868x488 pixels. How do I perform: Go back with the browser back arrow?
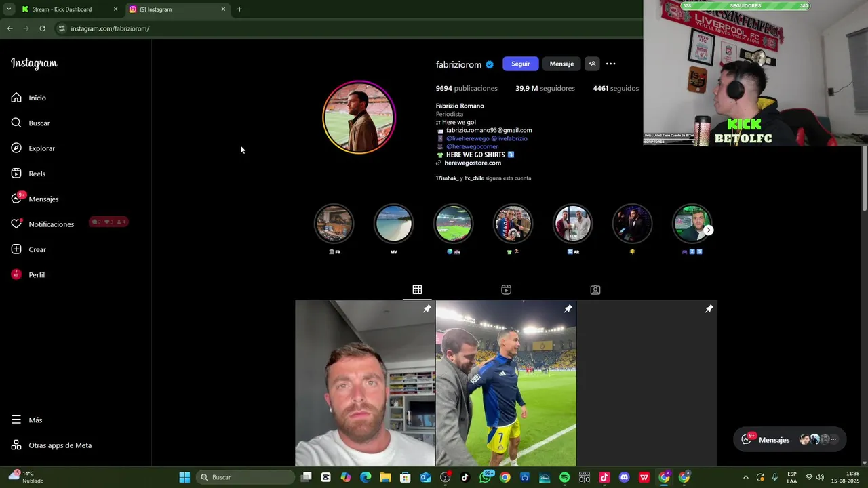point(9,28)
